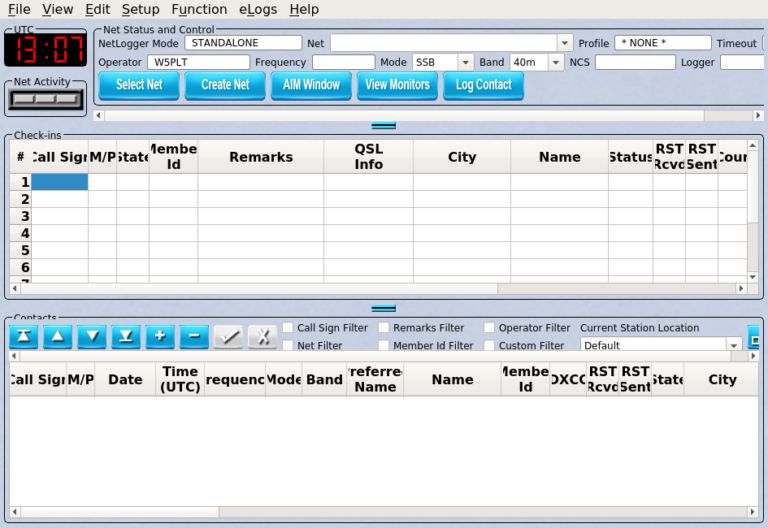Viewport: 768px width, 528px height.
Task: Open the Help menu
Action: point(304,9)
